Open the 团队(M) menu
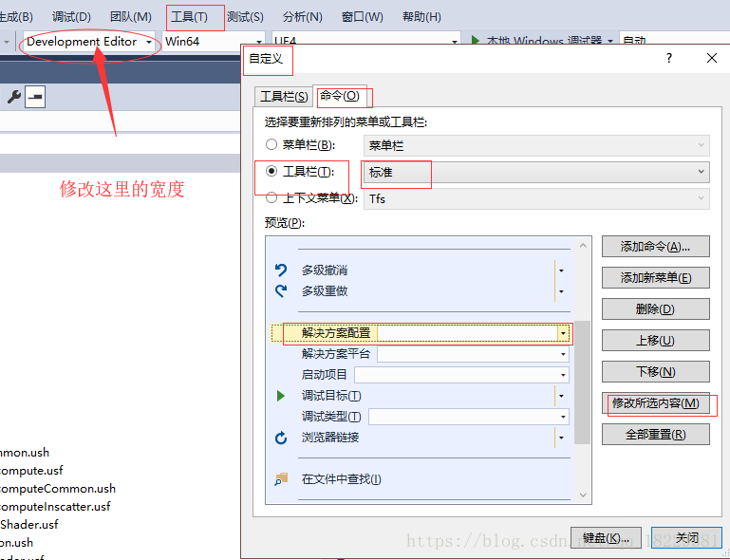The image size is (730, 560). click(131, 17)
